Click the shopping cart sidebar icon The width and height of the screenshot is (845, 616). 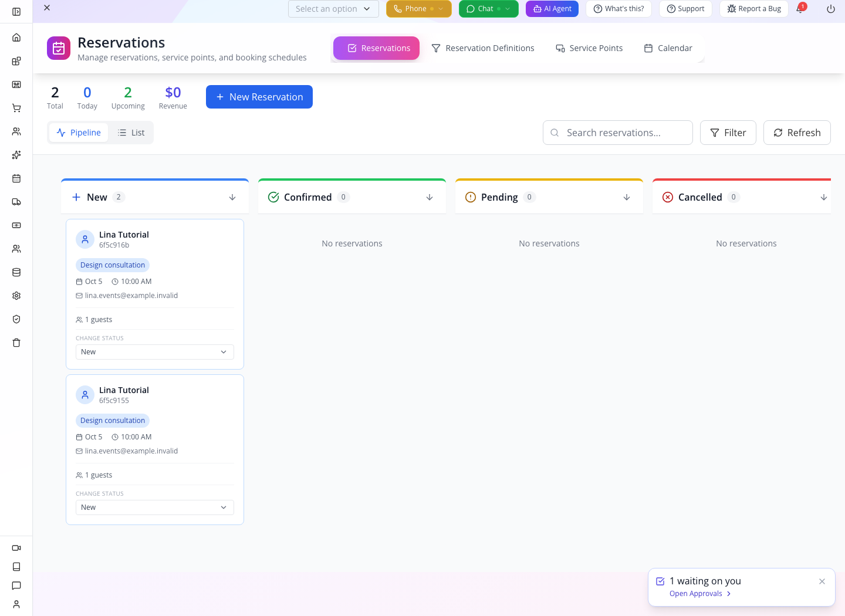[16, 108]
